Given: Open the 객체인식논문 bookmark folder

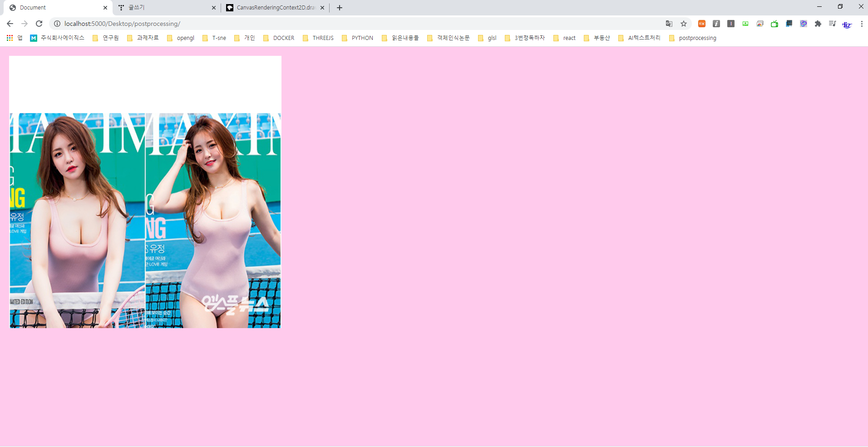Looking at the screenshot, I should point(449,38).
